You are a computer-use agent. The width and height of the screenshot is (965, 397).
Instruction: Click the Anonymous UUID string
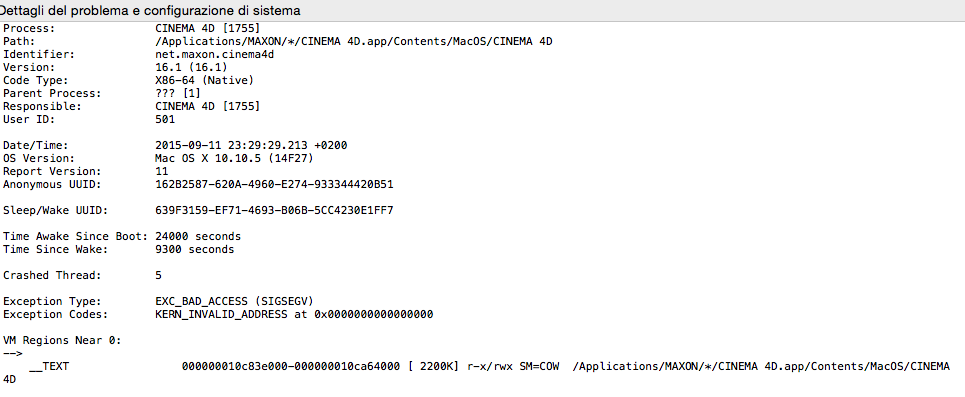[x=274, y=184]
